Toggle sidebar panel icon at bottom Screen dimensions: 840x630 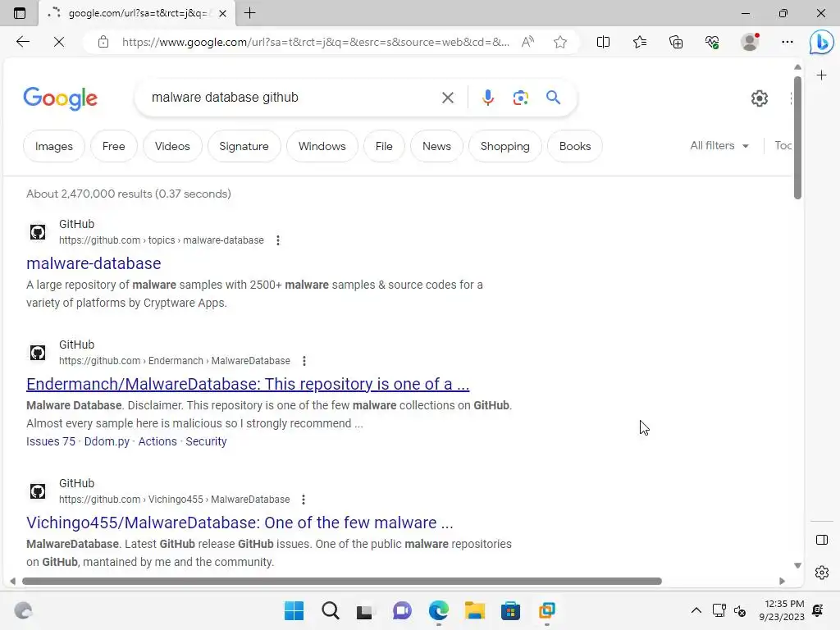(821, 540)
